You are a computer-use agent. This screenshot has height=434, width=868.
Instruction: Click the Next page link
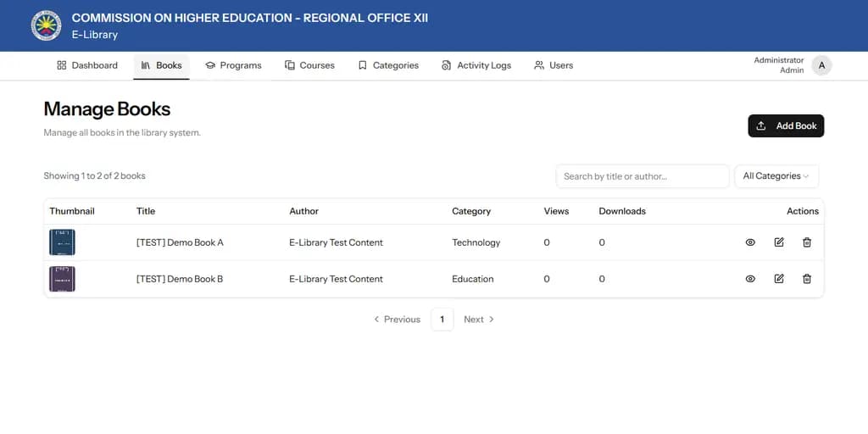[x=480, y=320]
